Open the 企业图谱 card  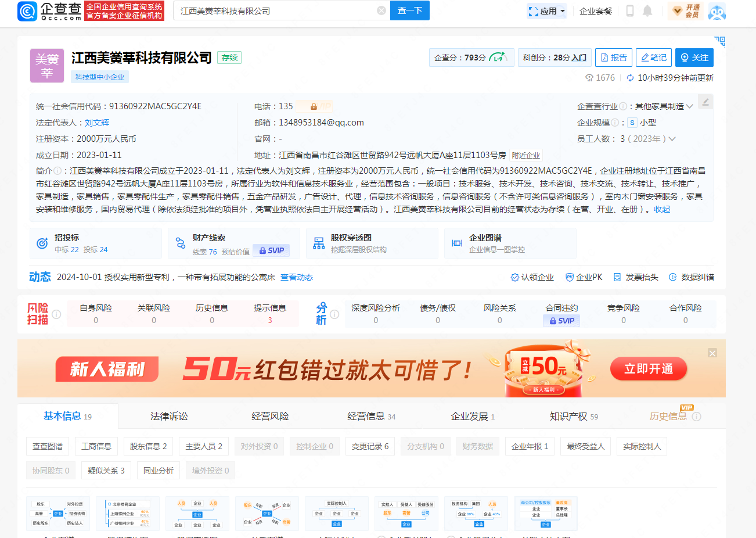pos(510,243)
